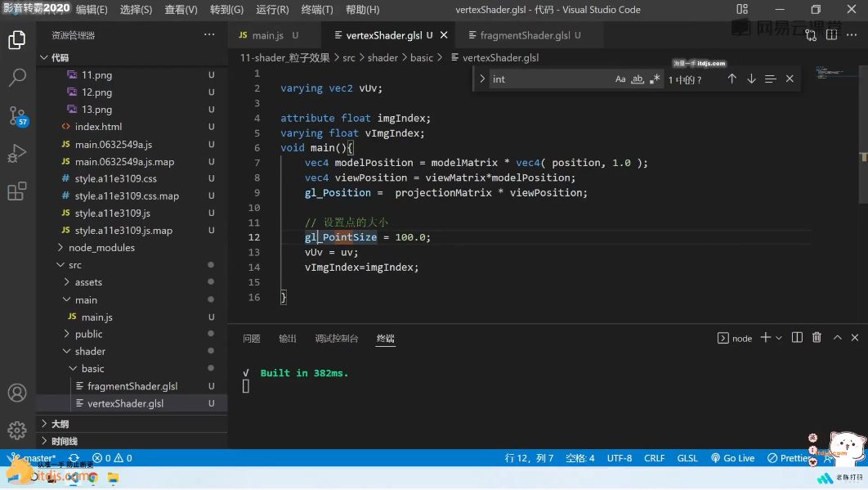The width and height of the screenshot is (868, 490).
Task: Open the node terminal instance label
Action: click(735, 338)
